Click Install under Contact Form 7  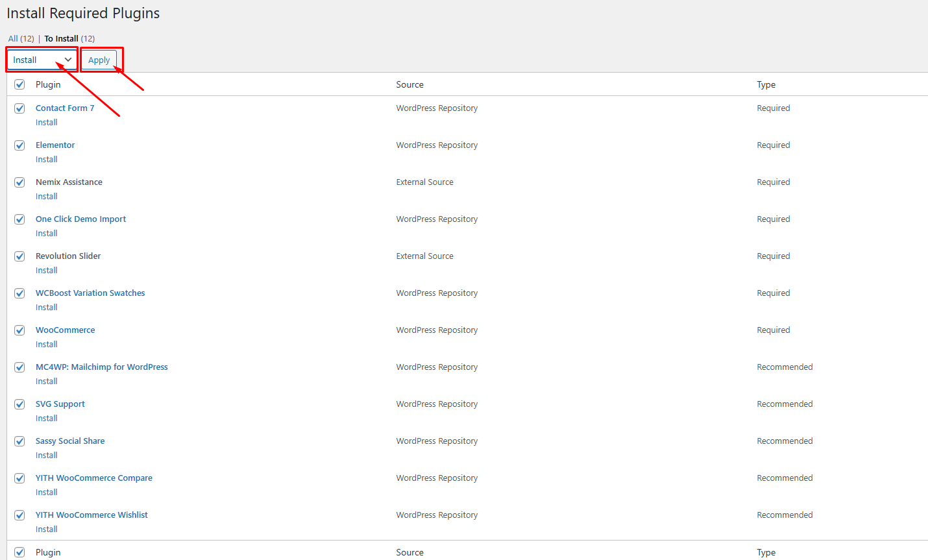click(x=47, y=123)
